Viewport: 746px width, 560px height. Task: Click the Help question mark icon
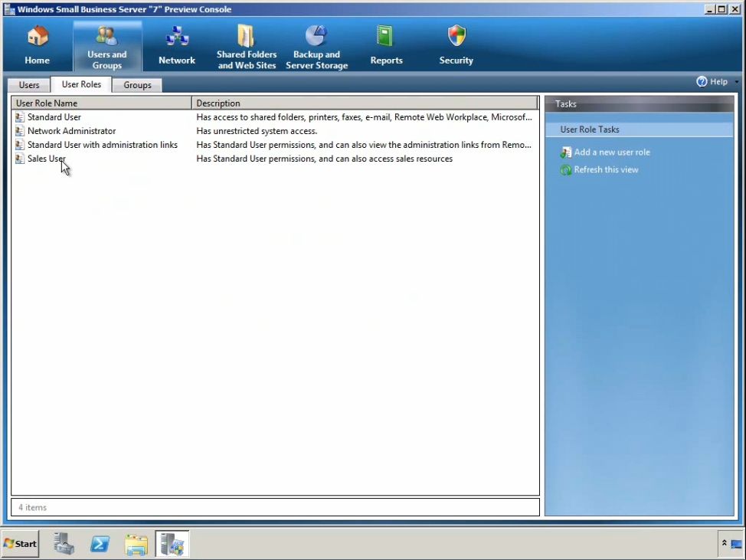coord(702,82)
